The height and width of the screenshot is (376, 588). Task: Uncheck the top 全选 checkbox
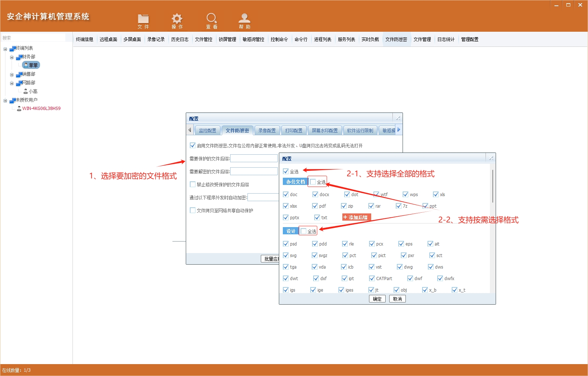[286, 171]
